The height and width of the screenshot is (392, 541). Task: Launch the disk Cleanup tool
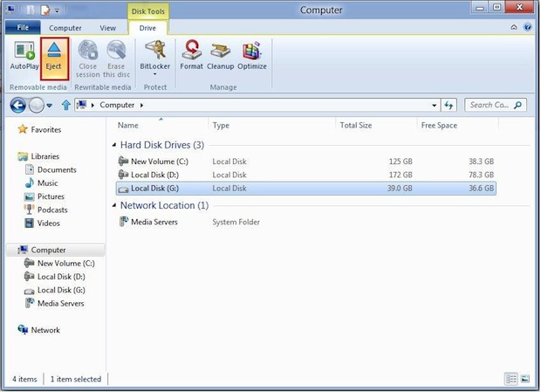click(x=220, y=57)
